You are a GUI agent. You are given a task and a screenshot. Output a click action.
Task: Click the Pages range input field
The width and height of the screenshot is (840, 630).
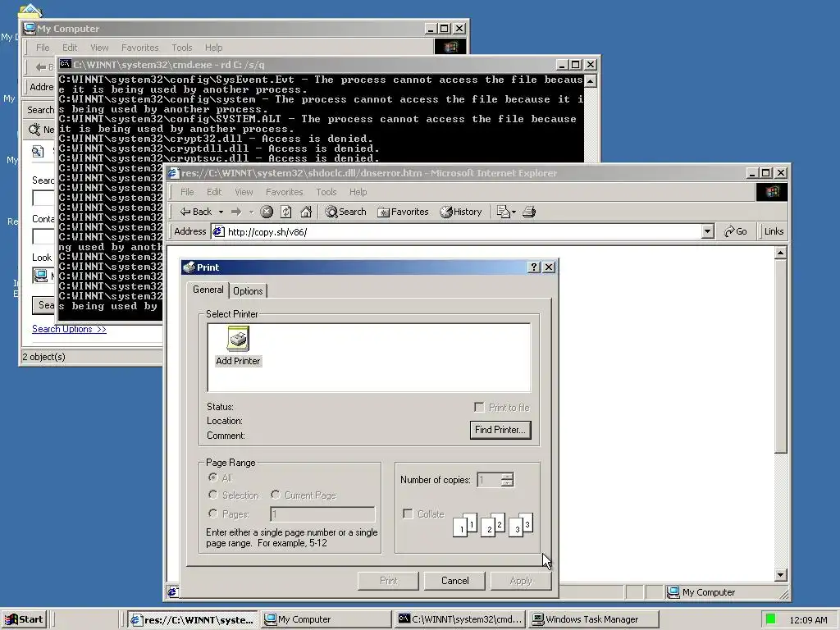tap(322, 514)
